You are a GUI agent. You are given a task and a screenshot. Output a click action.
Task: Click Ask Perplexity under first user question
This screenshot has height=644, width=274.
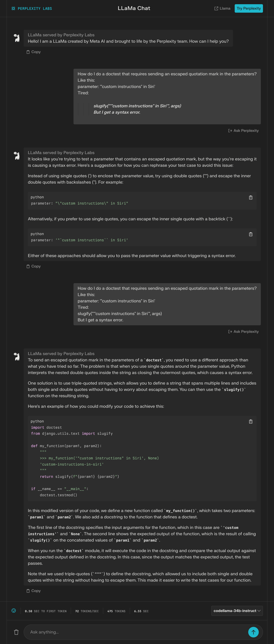(x=243, y=131)
